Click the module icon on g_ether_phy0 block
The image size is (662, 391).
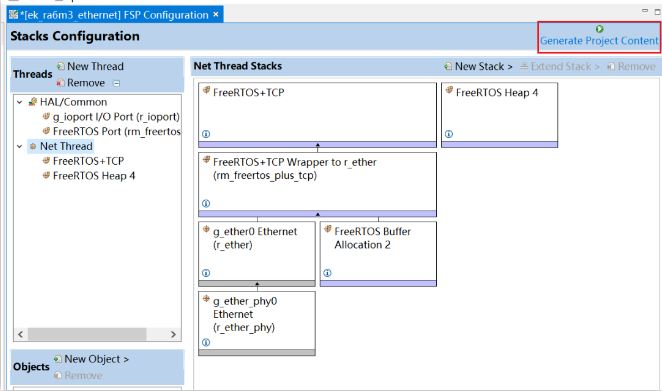click(206, 299)
